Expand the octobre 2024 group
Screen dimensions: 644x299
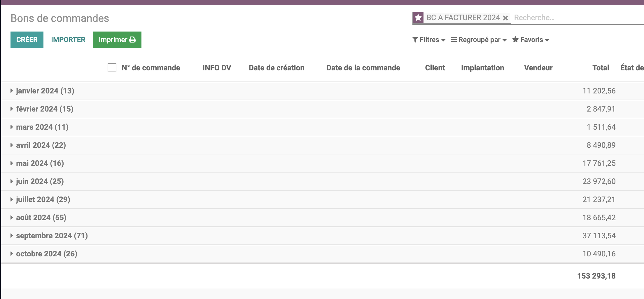(46, 254)
